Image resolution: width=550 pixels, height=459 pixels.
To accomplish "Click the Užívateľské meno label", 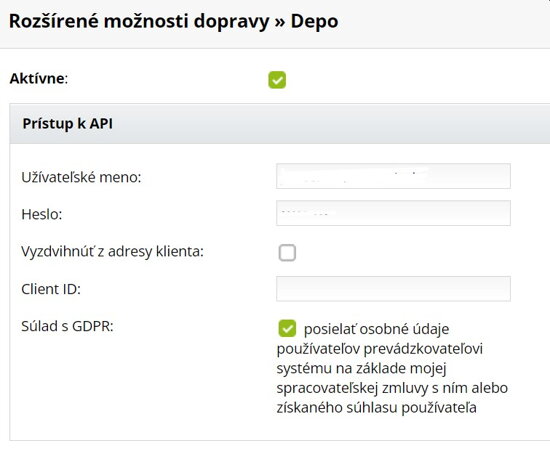I will click(81, 177).
